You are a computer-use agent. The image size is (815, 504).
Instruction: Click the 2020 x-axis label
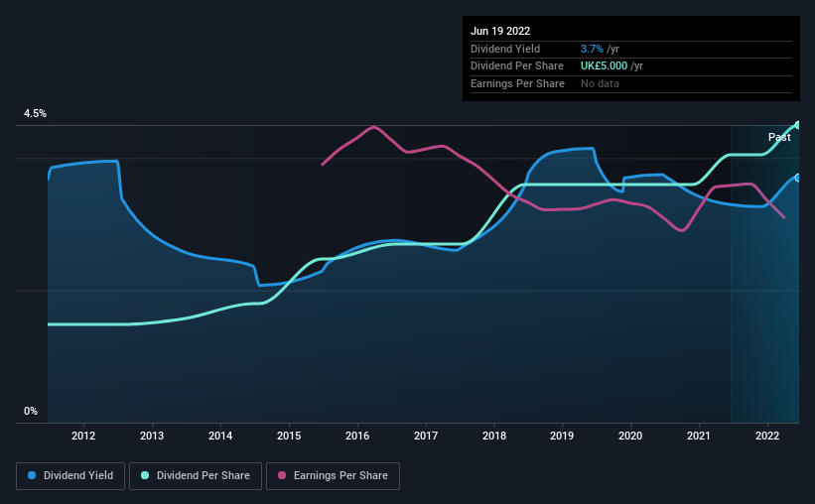pyautogui.click(x=630, y=436)
